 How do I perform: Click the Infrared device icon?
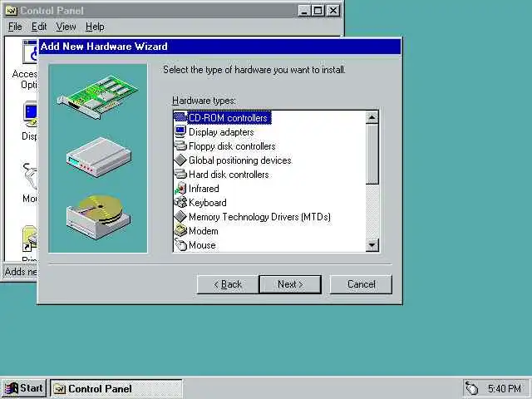(180, 189)
